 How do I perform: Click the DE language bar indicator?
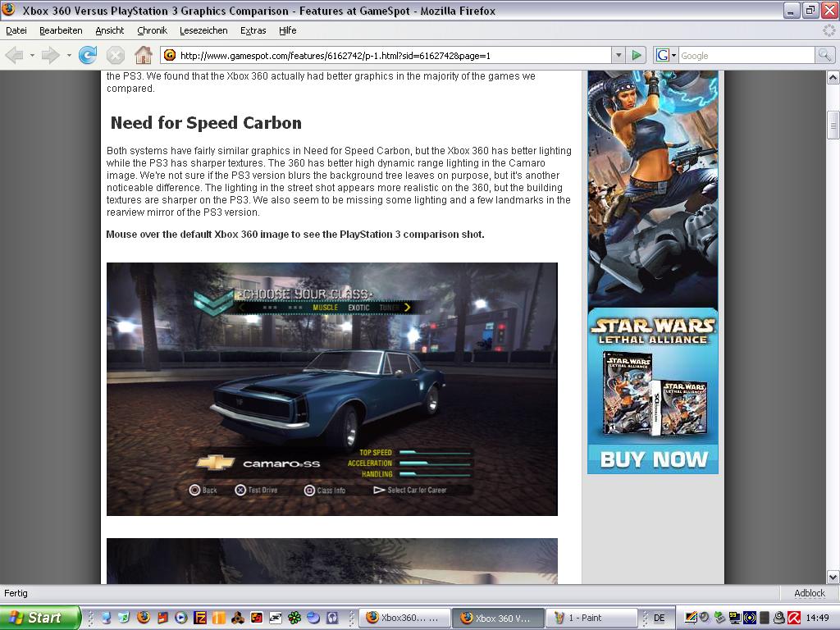(x=660, y=618)
